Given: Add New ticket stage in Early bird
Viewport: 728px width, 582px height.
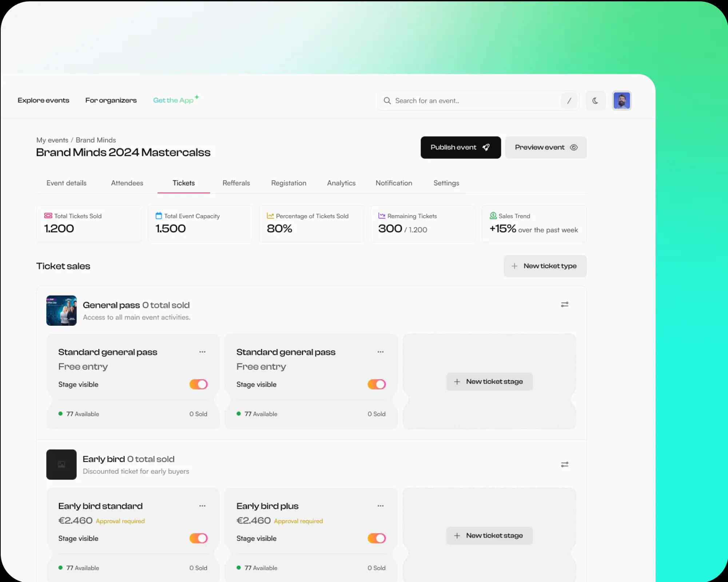Looking at the screenshot, I should click(489, 535).
